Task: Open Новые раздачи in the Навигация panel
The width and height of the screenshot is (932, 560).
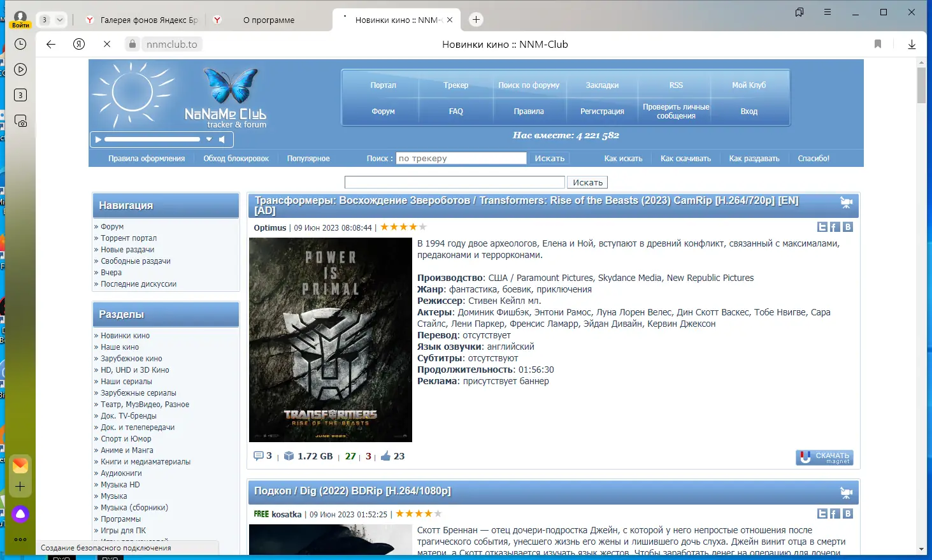Action: [x=127, y=250]
